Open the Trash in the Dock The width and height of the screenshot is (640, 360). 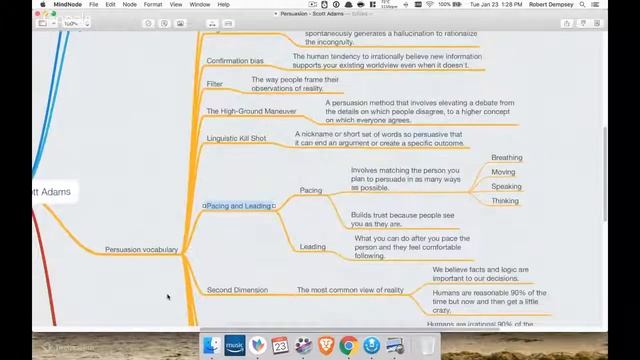click(427, 345)
